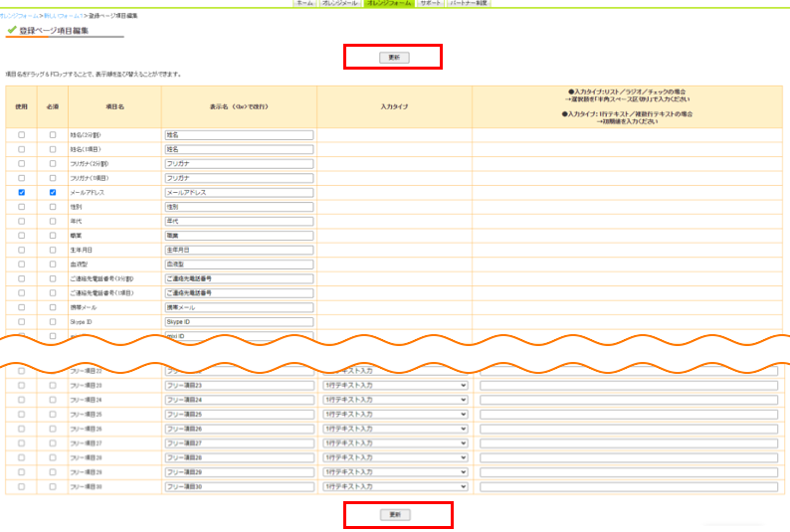
Task: Check 使用 for the フリガナ(2分割) row
Action: (21, 163)
